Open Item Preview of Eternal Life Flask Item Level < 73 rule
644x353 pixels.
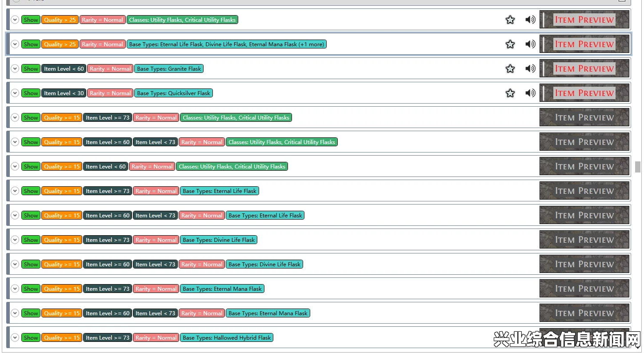point(584,215)
